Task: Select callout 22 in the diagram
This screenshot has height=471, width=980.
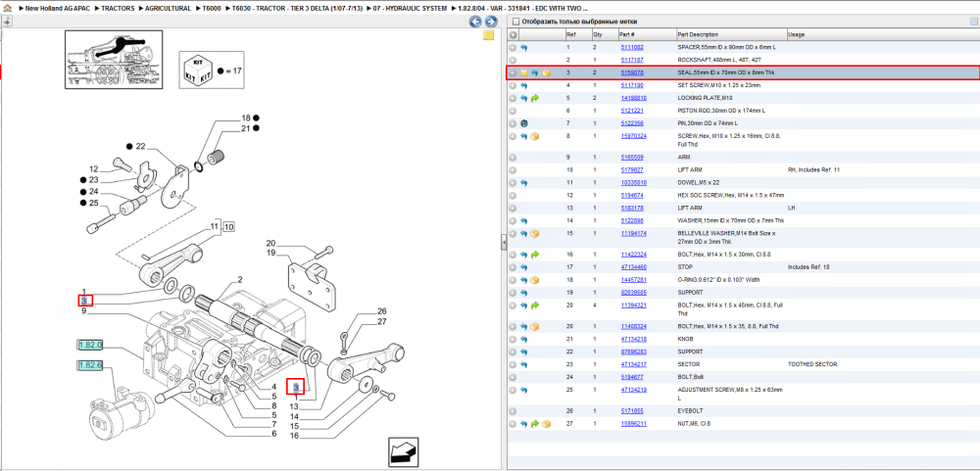Action: click(140, 146)
